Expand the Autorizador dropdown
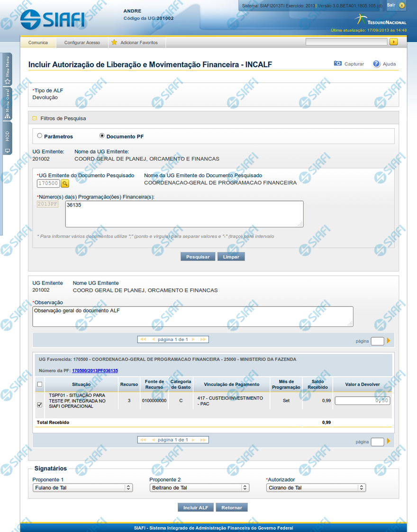This screenshot has width=417, height=532. (x=316, y=487)
